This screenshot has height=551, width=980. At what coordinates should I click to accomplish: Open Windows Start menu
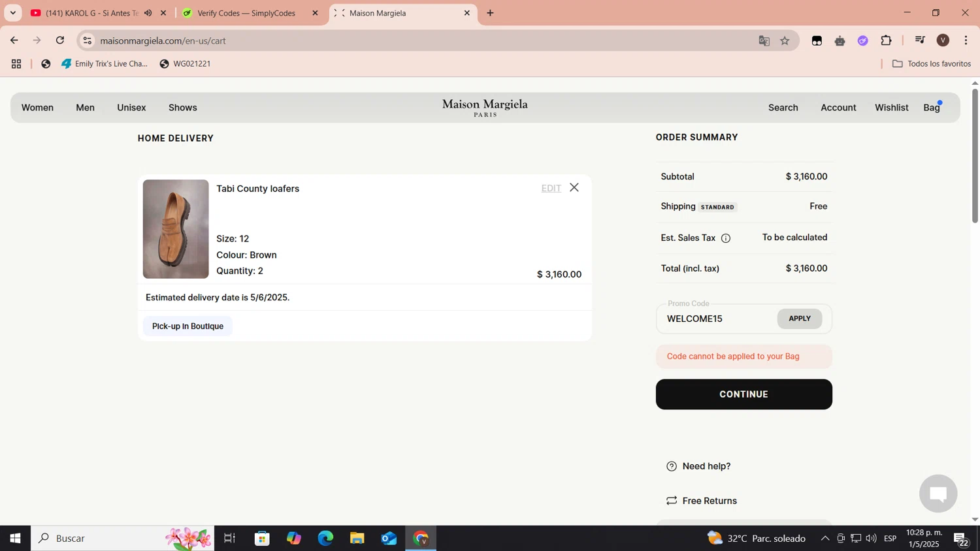(15, 539)
